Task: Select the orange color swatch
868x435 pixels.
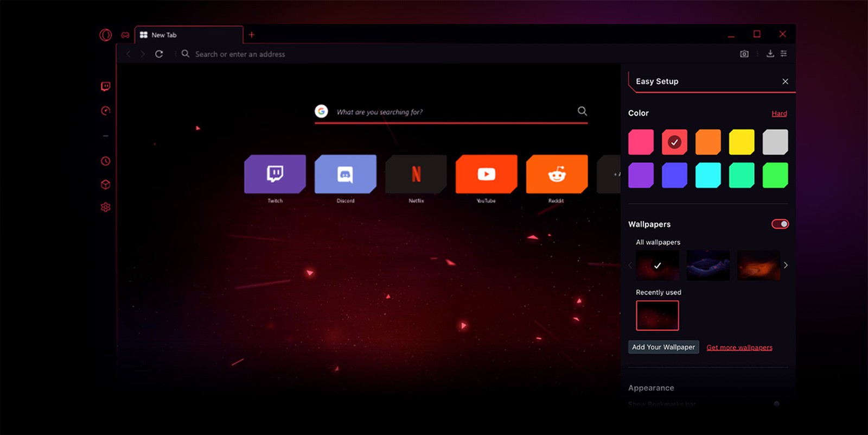Action: [709, 142]
